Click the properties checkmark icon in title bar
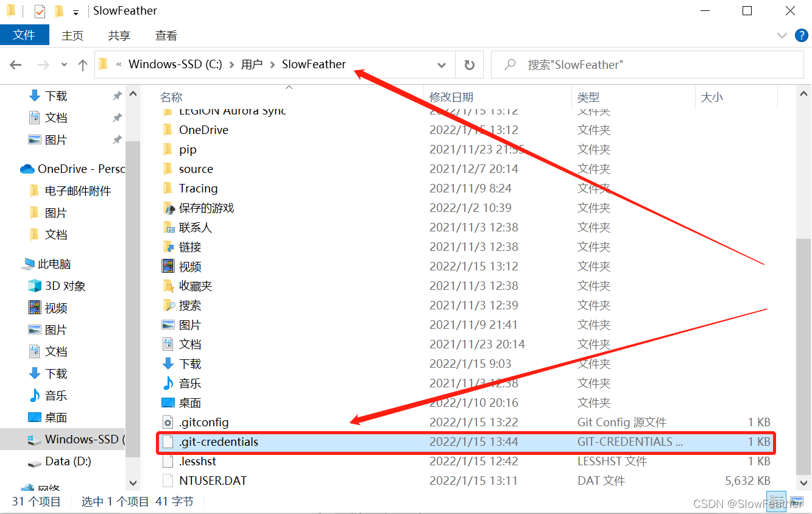The height and width of the screenshot is (514, 812). 40,11
